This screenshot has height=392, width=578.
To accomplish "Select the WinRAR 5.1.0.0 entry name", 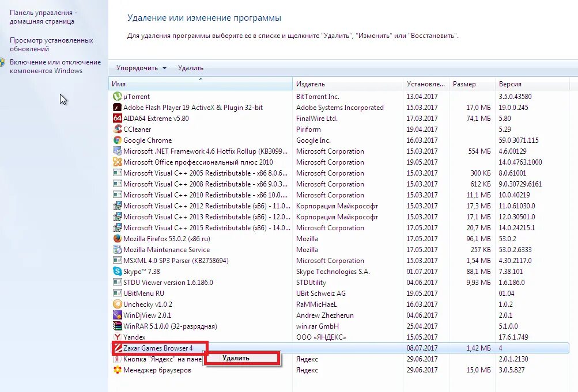I will 170,326.
